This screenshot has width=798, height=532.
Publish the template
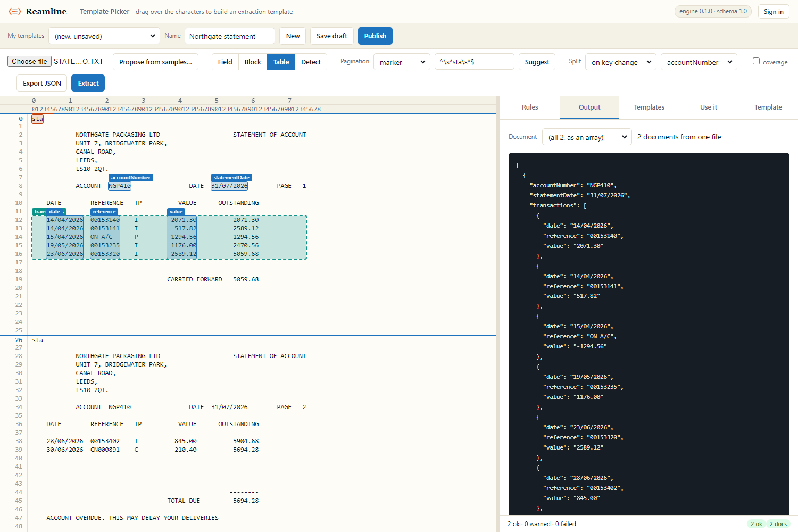pos(375,36)
